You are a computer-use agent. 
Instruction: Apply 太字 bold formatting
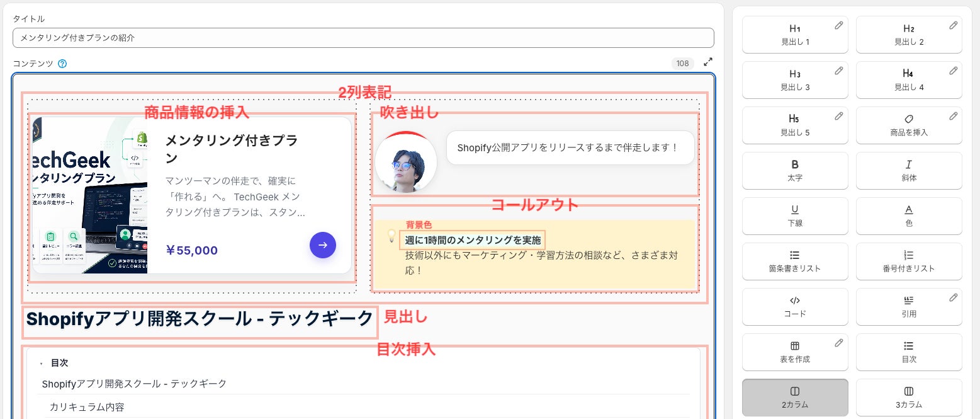[x=795, y=171]
